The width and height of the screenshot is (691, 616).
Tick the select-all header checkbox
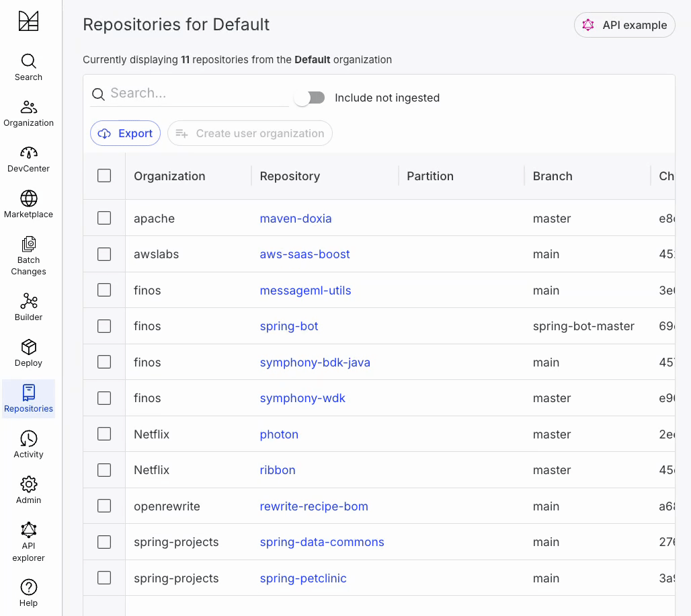pos(104,176)
